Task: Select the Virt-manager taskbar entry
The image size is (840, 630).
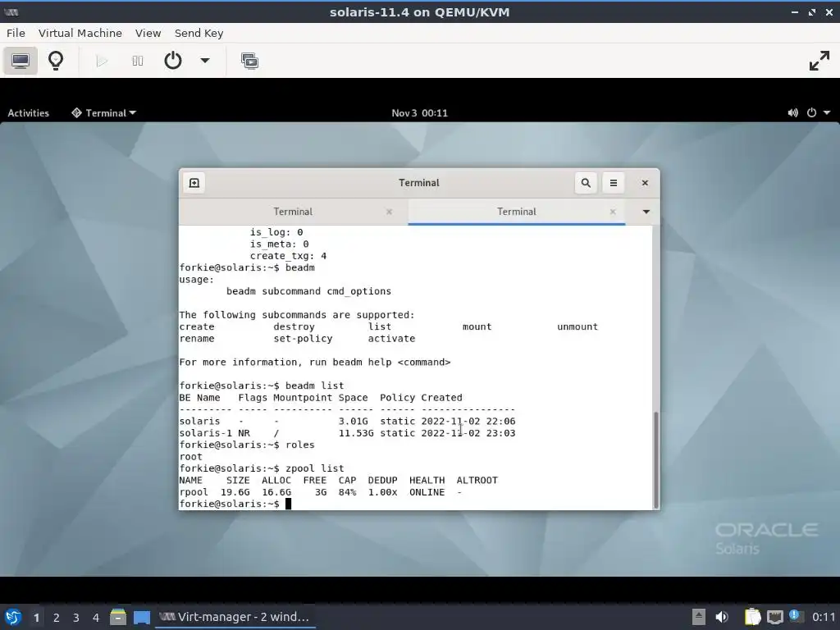Action: pos(235,617)
